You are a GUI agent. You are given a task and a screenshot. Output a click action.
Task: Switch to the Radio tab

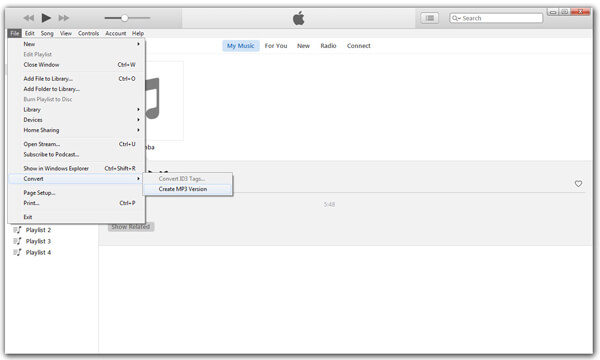[328, 46]
